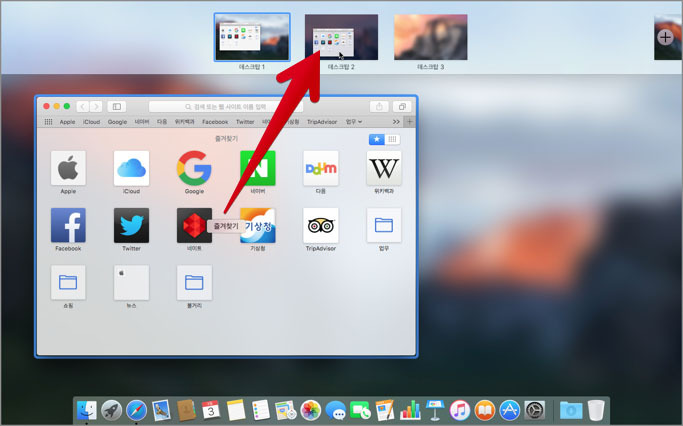Open Maps icon in Dock

(x=286, y=410)
